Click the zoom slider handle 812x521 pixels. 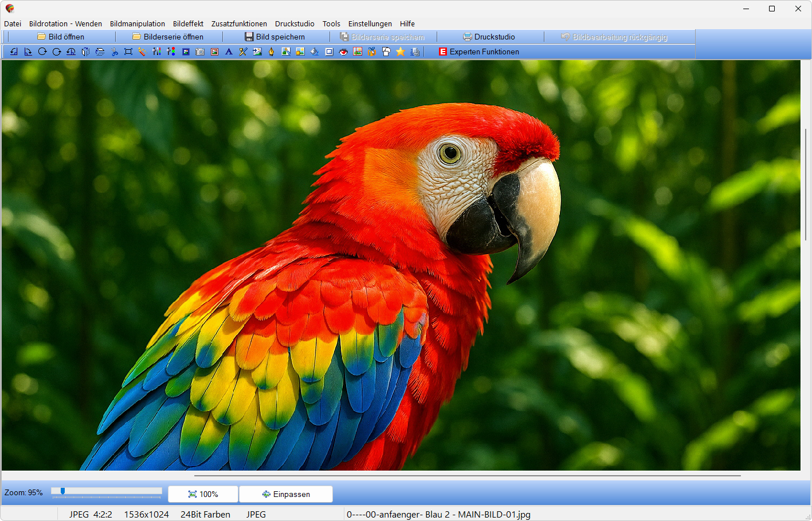62,491
